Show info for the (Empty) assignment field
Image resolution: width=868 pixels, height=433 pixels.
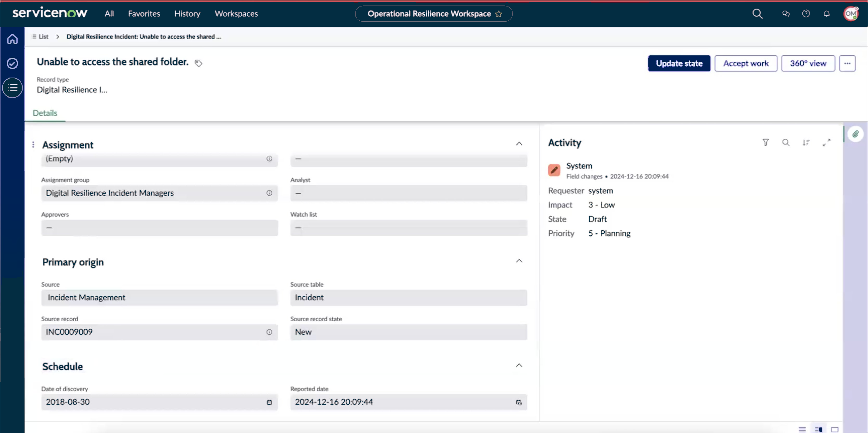click(x=269, y=159)
